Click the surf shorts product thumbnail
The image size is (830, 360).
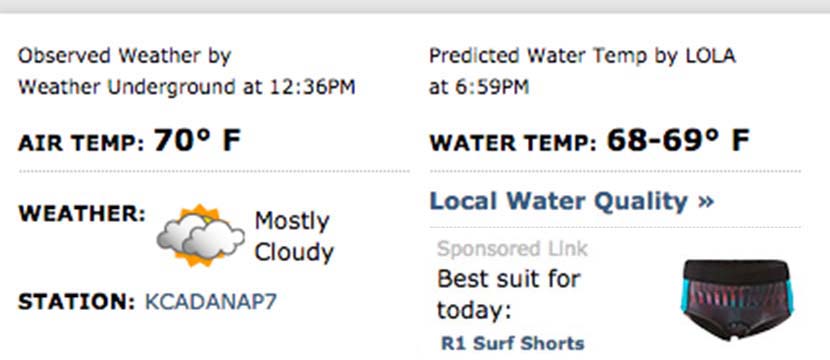click(737, 300)
